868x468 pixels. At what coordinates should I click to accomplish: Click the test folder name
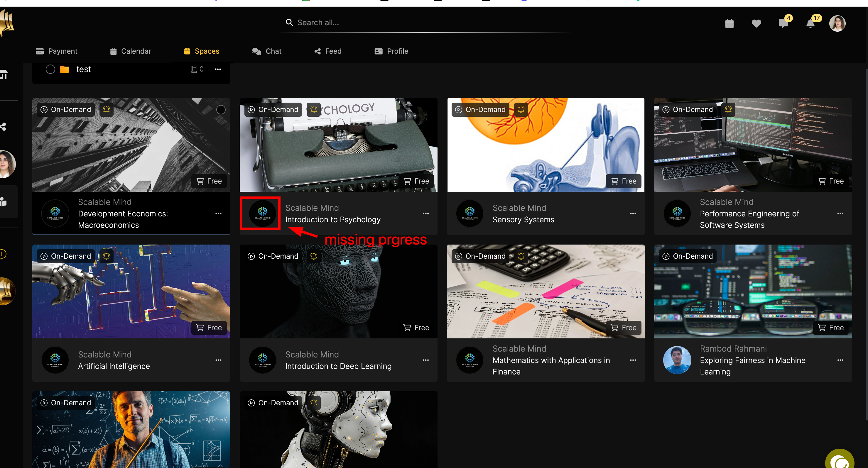click(84, 69)
